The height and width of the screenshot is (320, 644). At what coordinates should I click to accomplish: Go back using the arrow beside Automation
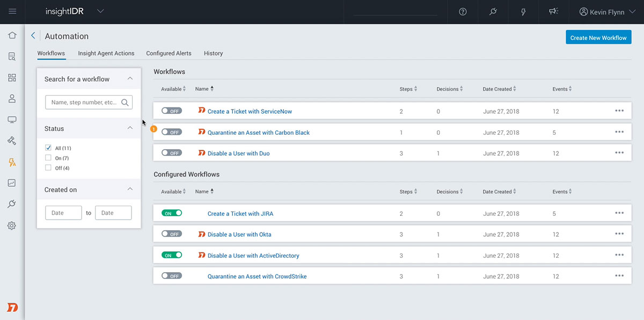pos(33,35)
